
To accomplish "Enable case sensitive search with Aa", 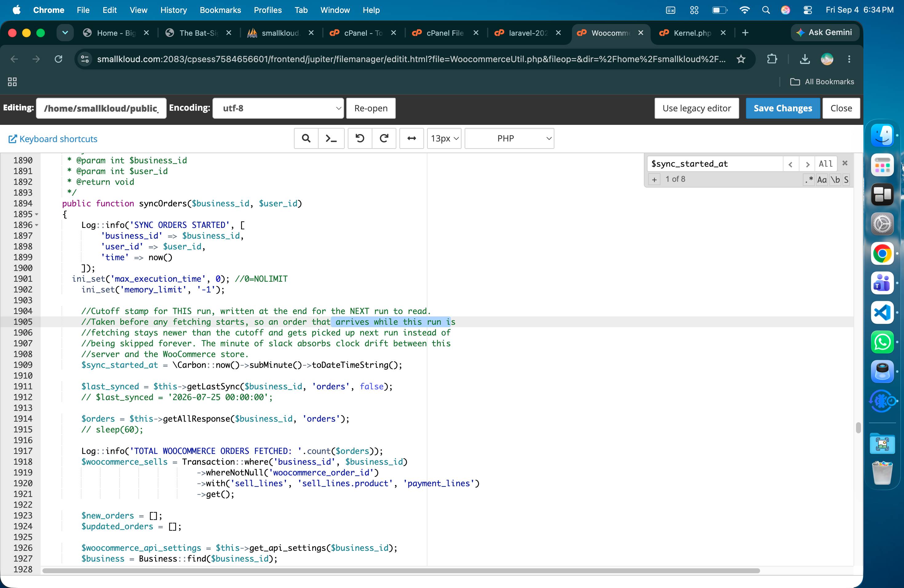I will (822, 179).
